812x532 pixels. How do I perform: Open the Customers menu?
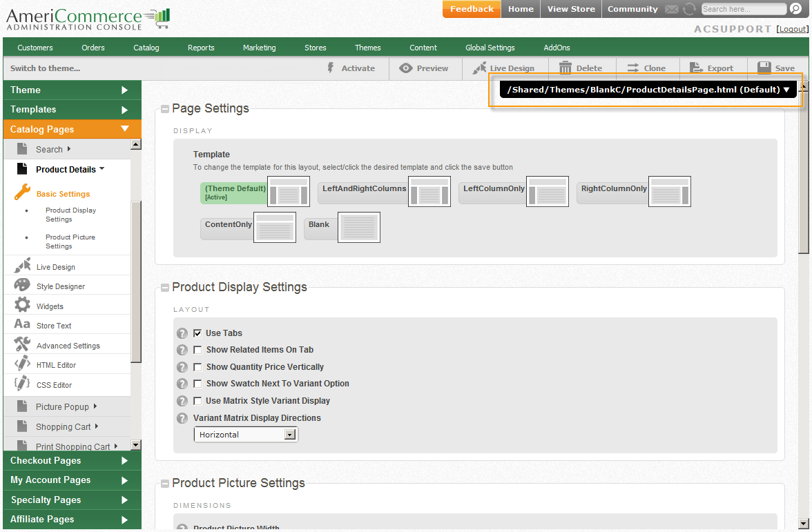click(35, 48)
